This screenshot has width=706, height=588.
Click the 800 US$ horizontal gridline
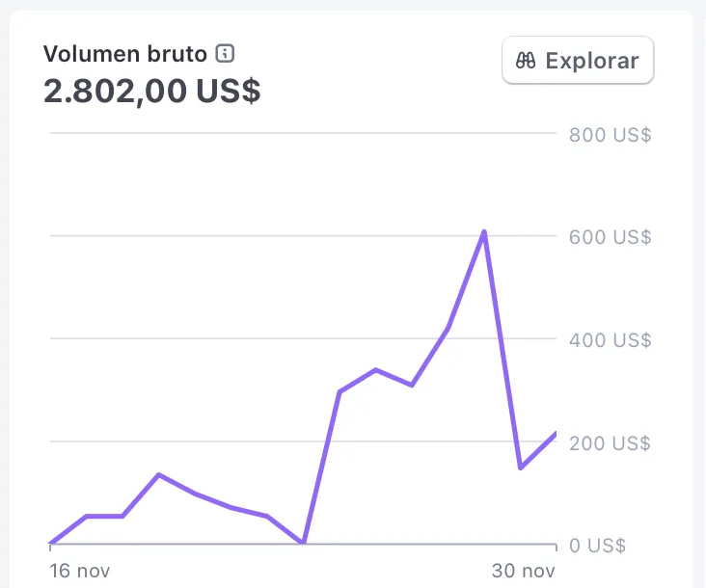pyautogui.click(x=289, y=134)
